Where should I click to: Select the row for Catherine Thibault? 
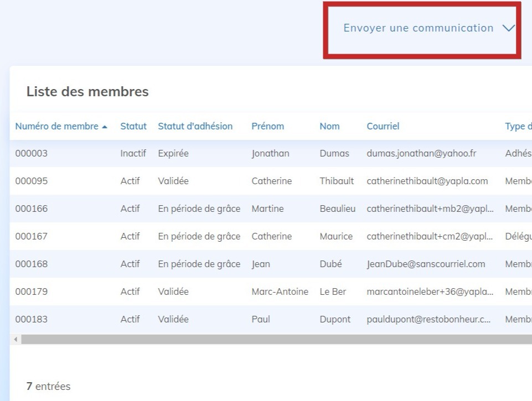[221, 181]
